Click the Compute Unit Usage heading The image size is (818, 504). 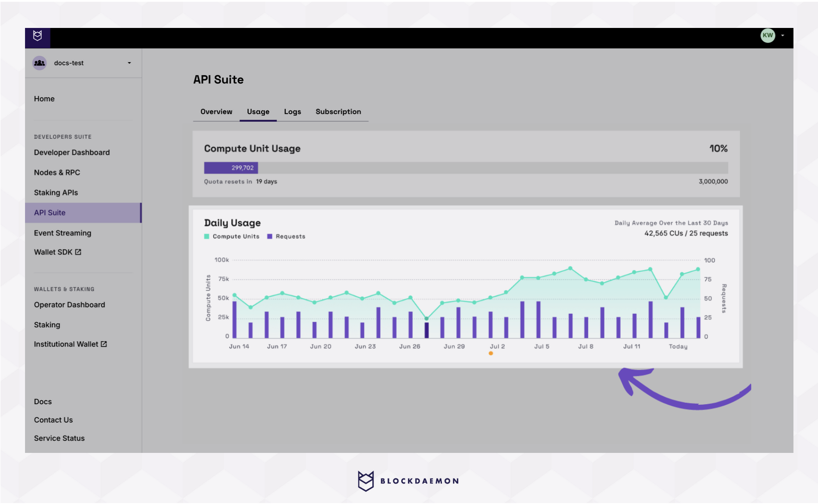[x=252, y=149]
